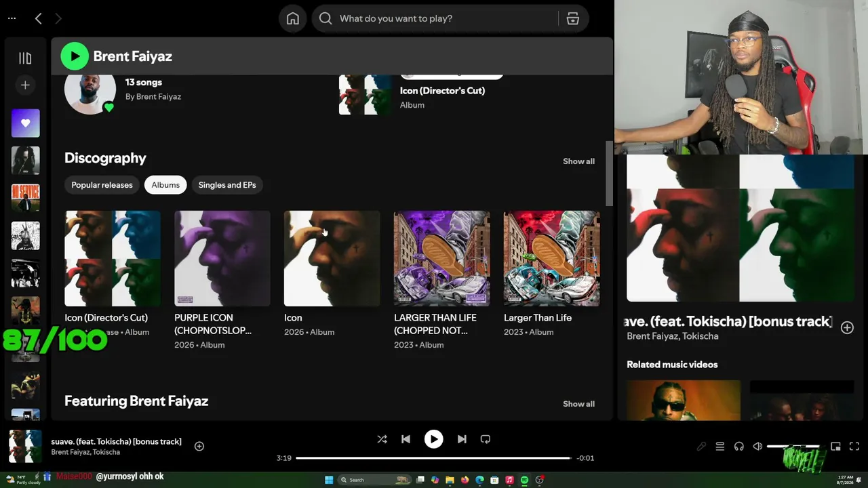Open Apple Music from the taskbar
Image resolution: width=868 pixels, height=488 pixels.
click(509, 480)
